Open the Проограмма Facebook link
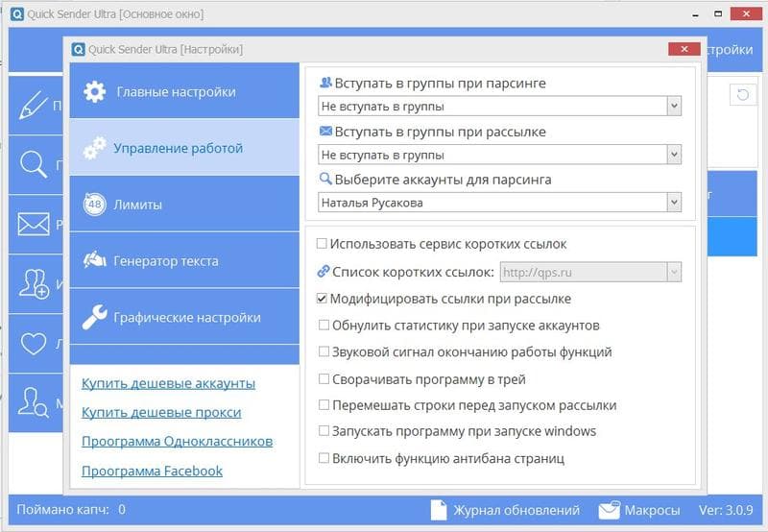The height and width of the screenshot is (532, 768). [153, 471]
